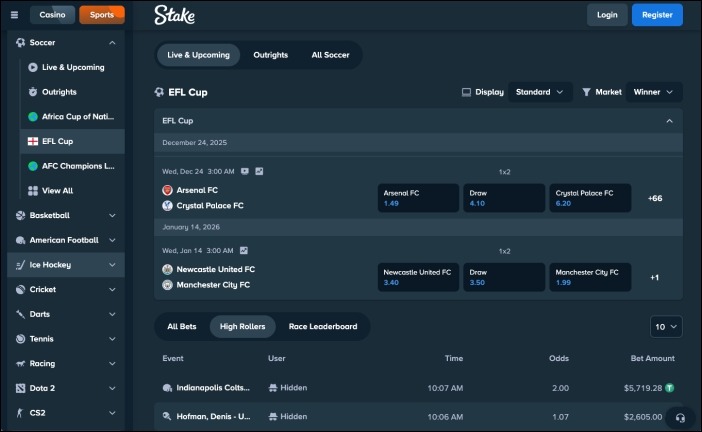This screenshot has height=432, width=702.
Task: Switch to Sports mode
Action: pyautogui.click(x=101, y=15)
